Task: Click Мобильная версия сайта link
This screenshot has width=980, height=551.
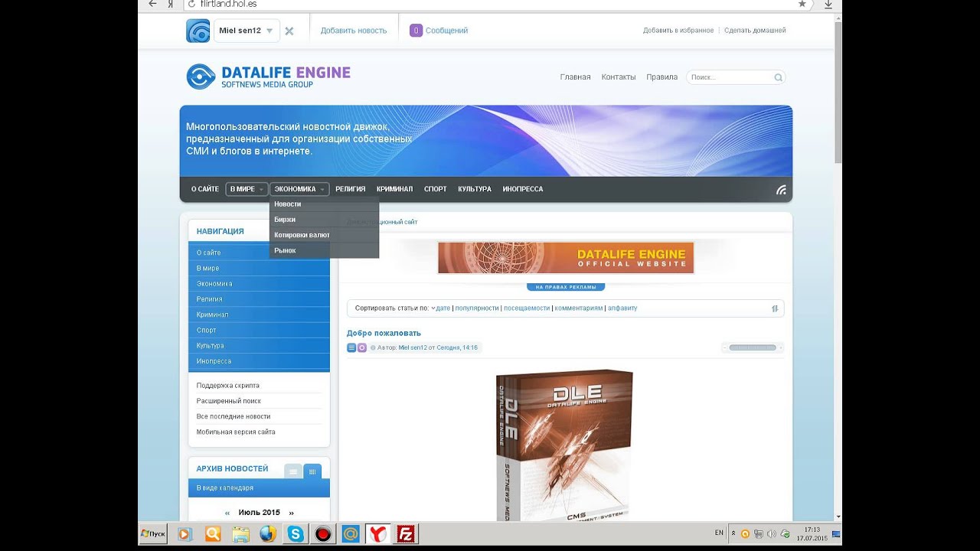Action: click(x=236, y=432)
